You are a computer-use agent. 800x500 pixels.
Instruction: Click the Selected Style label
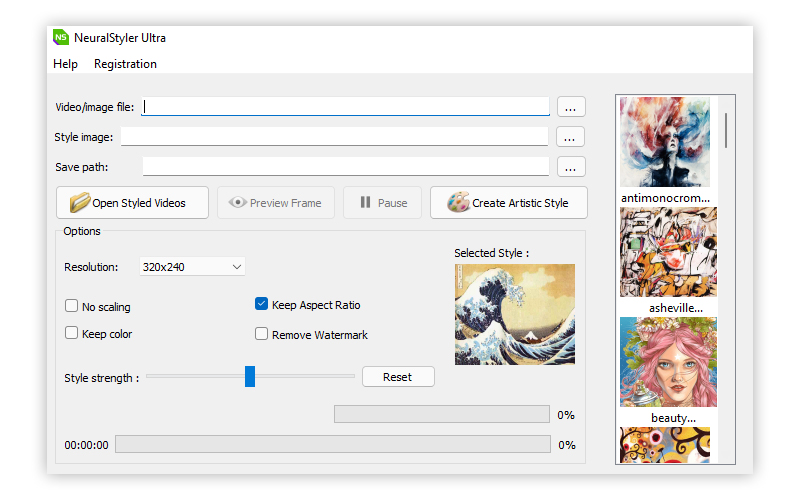tap(491, 253)
